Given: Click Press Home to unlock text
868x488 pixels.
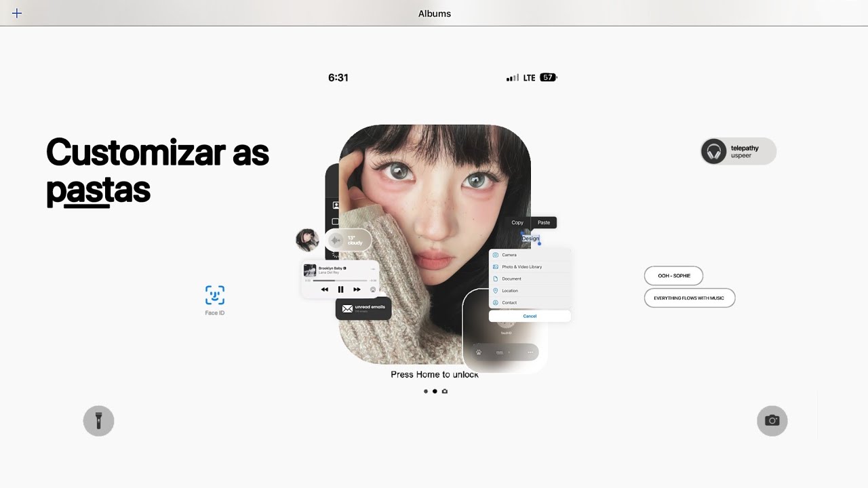Looking at the screenshot, I should [x=435, y=374].
